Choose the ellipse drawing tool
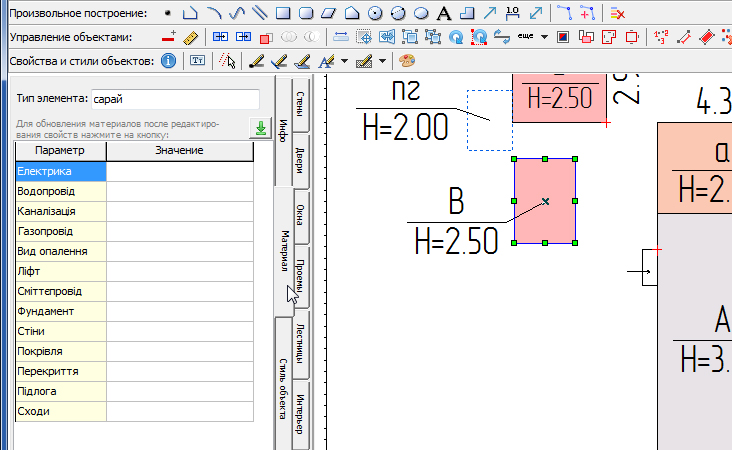732x450 pixels. [x=421, y=13]
